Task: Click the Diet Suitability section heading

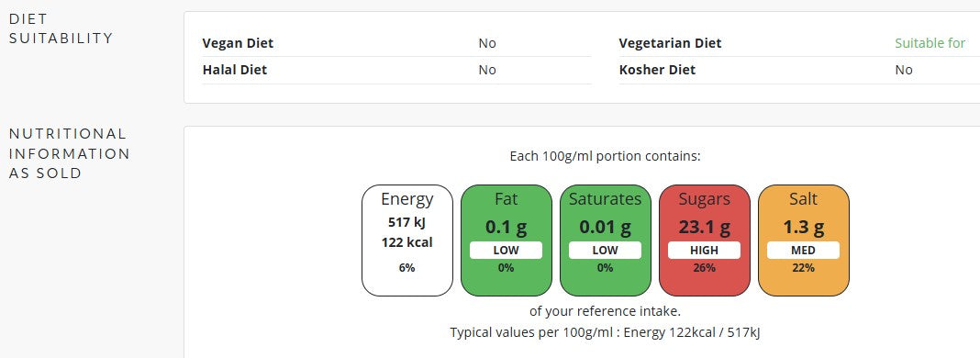Action: 61,28
